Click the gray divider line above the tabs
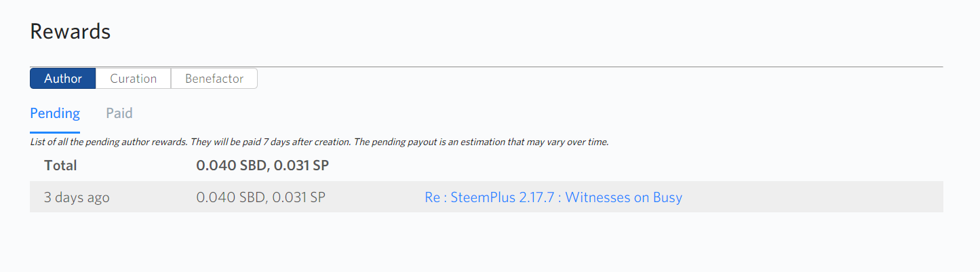 coord(543,66)
